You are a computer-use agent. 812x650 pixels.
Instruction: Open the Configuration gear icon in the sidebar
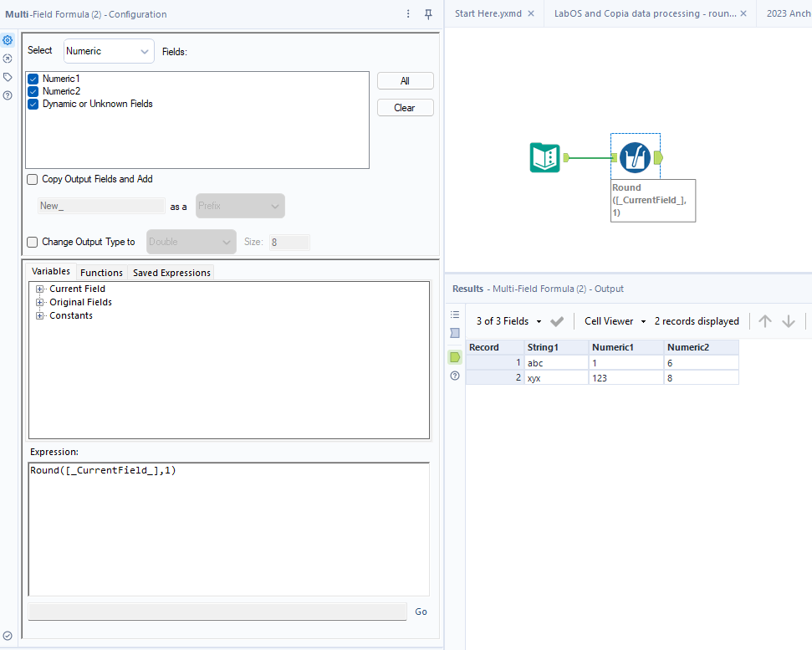tap(8, 39)
